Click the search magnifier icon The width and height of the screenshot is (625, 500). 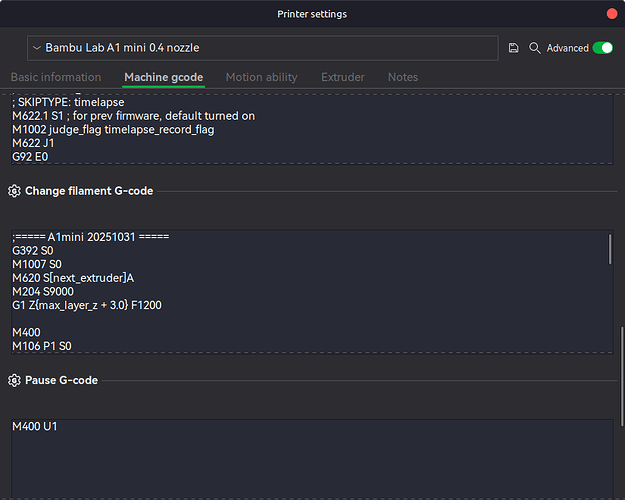point(535,48)
